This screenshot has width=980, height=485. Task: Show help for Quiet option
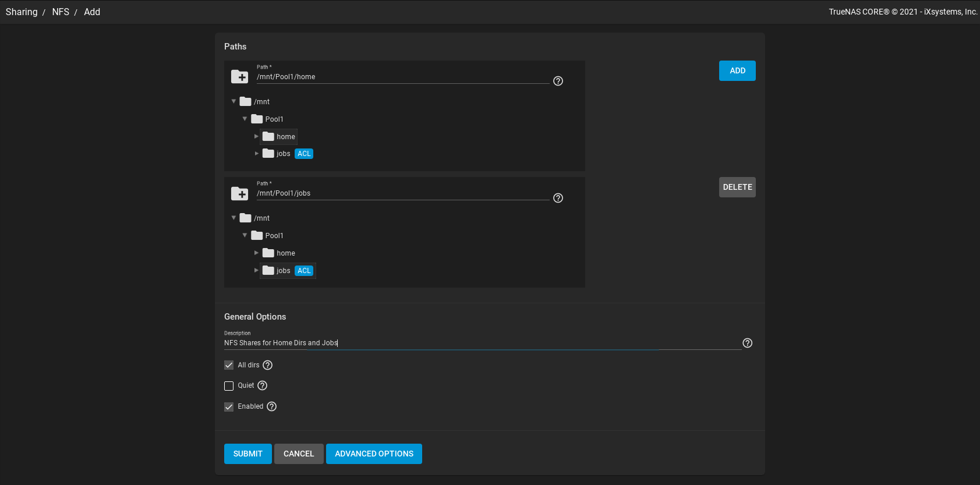point(263,385)
